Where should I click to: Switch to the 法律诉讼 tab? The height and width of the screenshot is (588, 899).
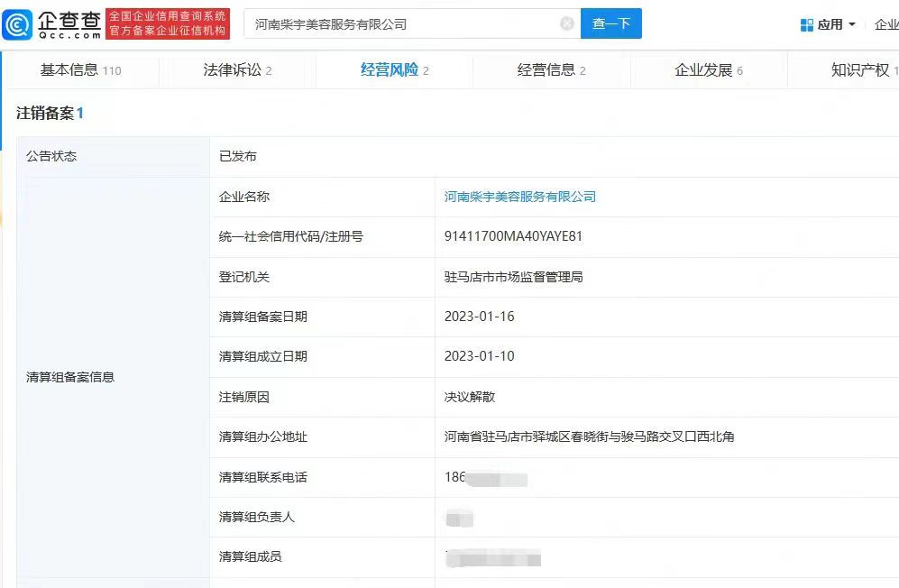pos(237,70)
